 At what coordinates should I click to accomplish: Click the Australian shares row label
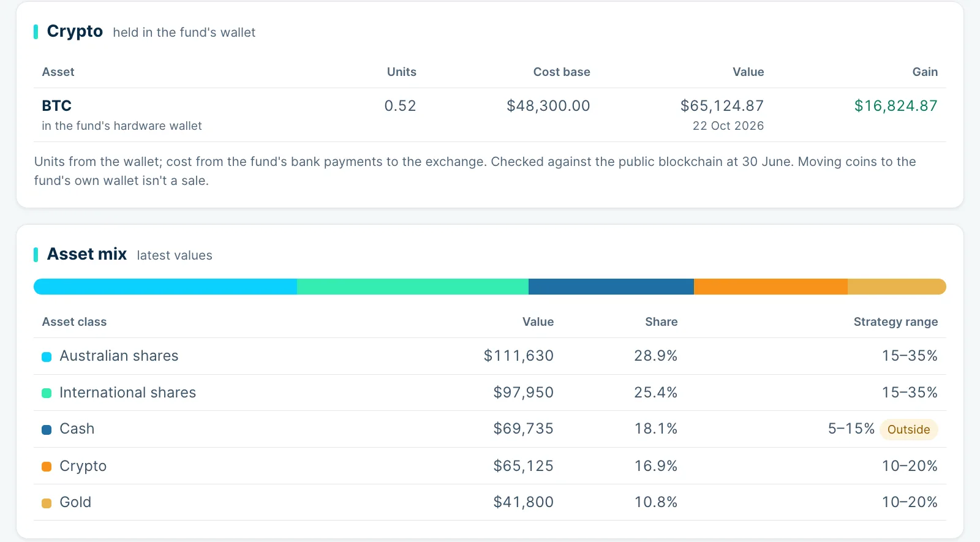click(x=119, y=356)
